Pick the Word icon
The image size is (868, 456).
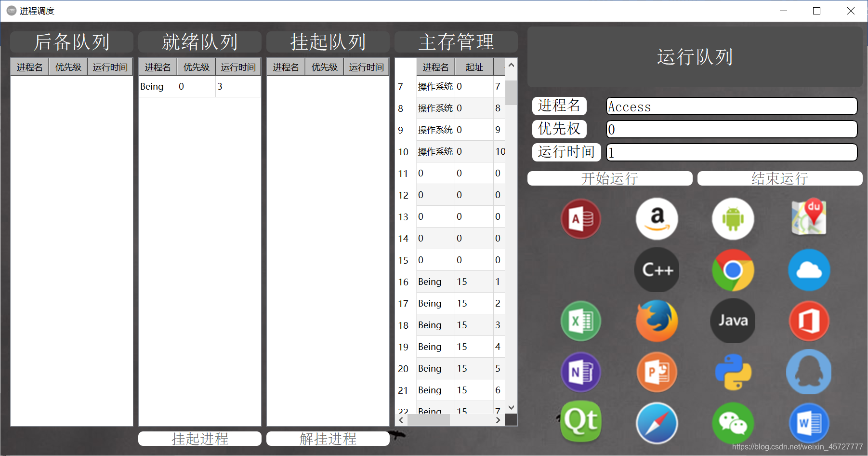(x=809, y=423)
